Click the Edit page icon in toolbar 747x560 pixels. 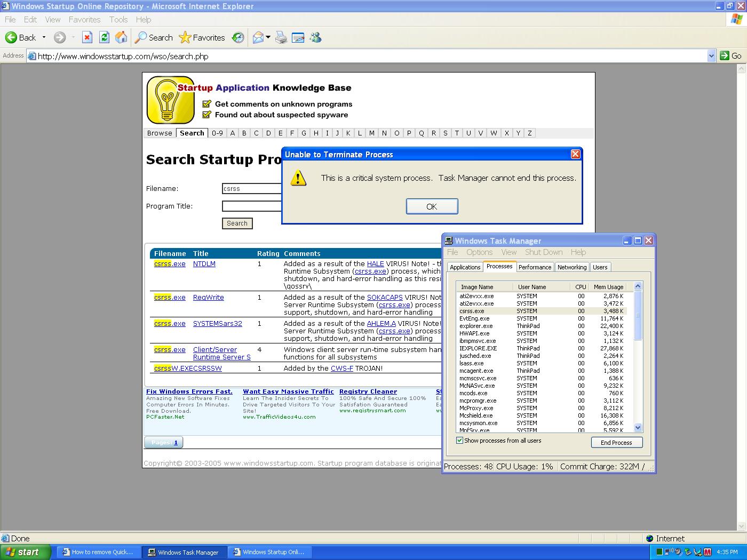298,37
